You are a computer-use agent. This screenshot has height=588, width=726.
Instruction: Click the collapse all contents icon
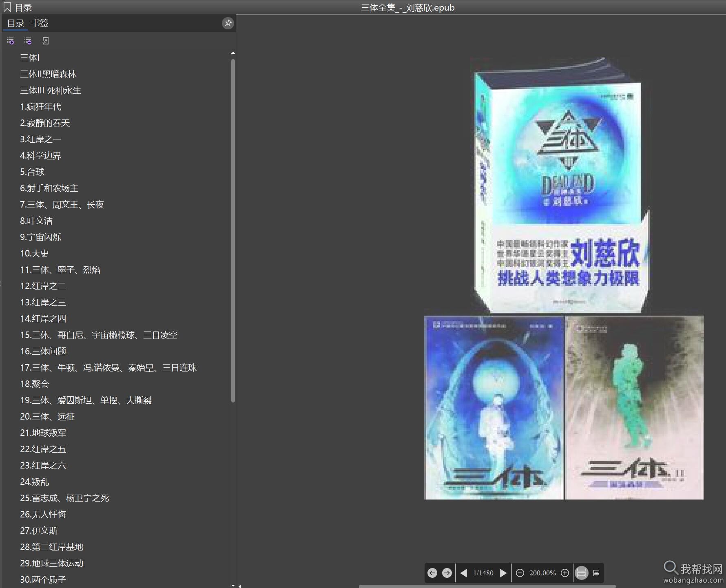tap(28, 41)
